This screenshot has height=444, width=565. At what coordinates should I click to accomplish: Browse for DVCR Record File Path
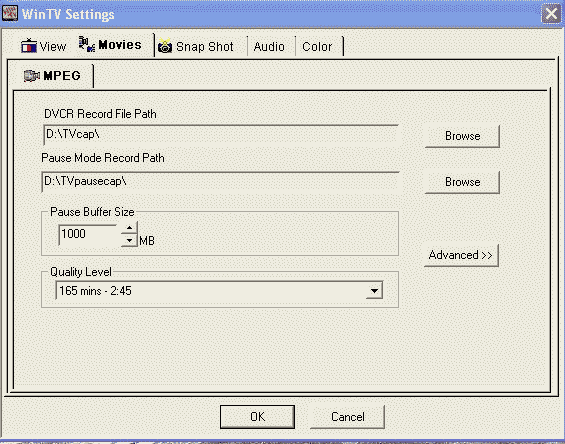462,136
